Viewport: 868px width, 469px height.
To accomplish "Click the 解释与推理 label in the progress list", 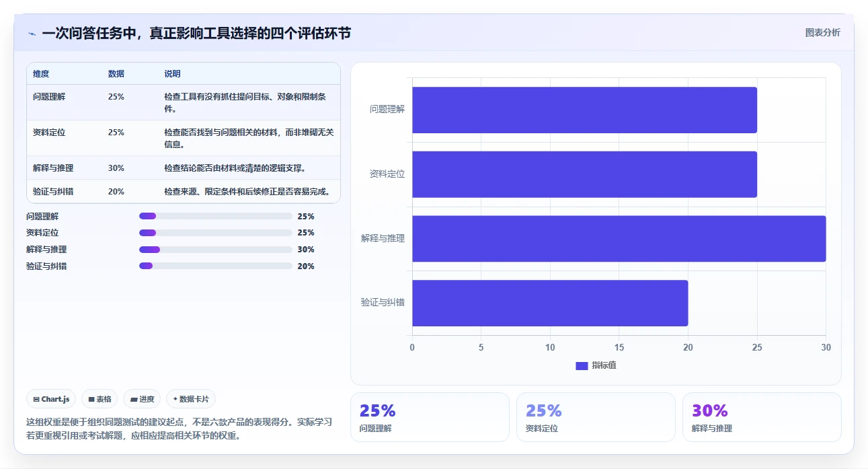I will [x=46, y=250].
